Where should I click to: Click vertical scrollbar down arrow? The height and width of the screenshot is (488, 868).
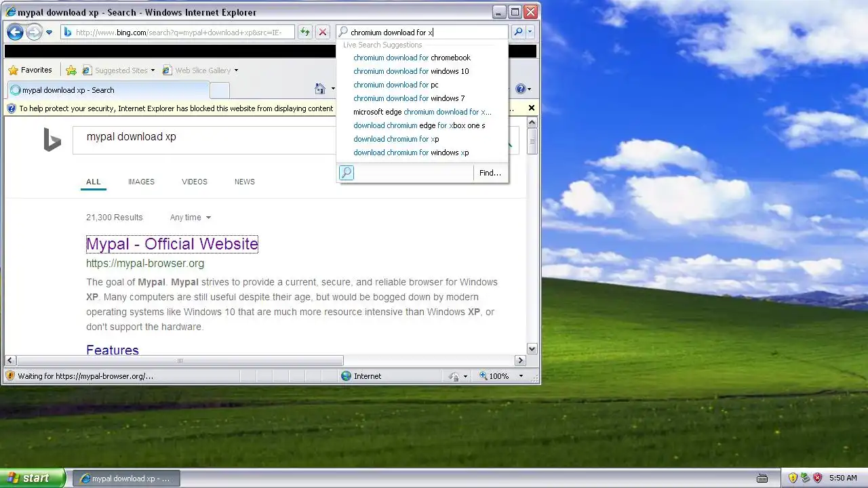click(x=532, y=349)
